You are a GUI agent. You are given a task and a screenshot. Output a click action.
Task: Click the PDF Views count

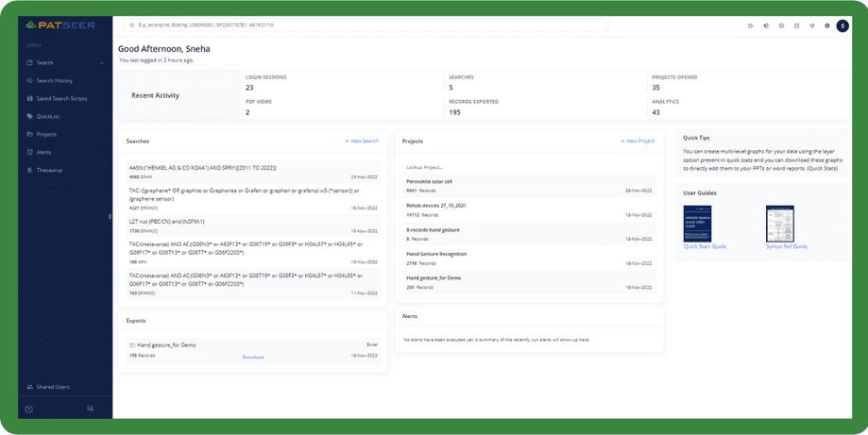[x=247, y=112]
